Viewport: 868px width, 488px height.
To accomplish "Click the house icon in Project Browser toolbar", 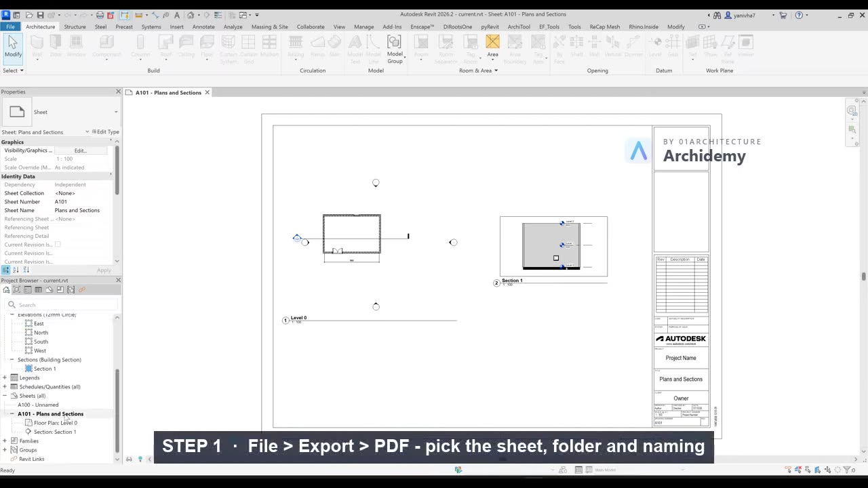I will coord(6,289).
